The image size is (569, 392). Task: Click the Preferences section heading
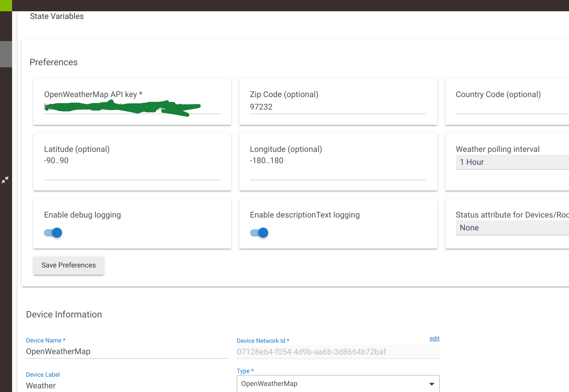tap(54, 62)
